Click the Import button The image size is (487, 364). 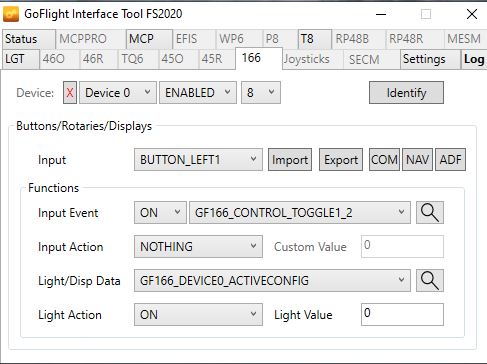tap(290, 160)
